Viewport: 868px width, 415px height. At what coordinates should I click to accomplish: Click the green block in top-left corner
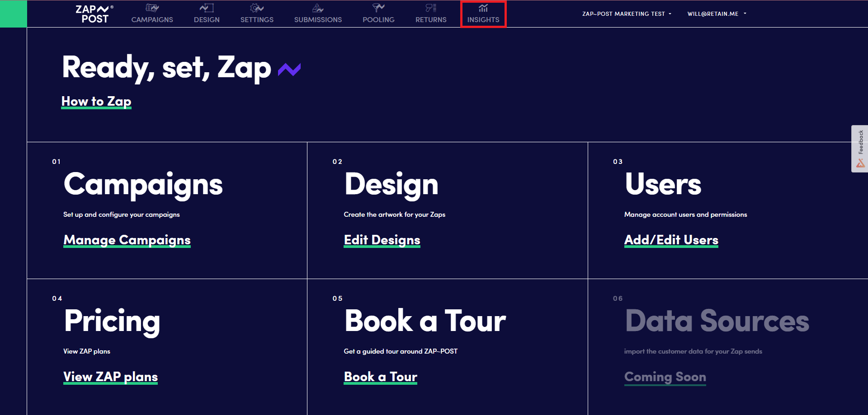tap(14, 14)
